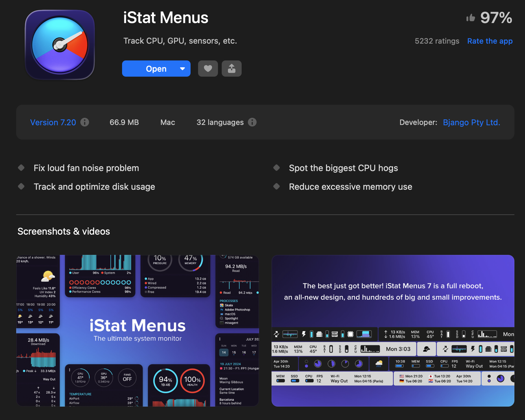Open developer Bjango Pty Ltd. link
Image resolution: width=525 pixels, height=420 pixels.
(471, 122)
